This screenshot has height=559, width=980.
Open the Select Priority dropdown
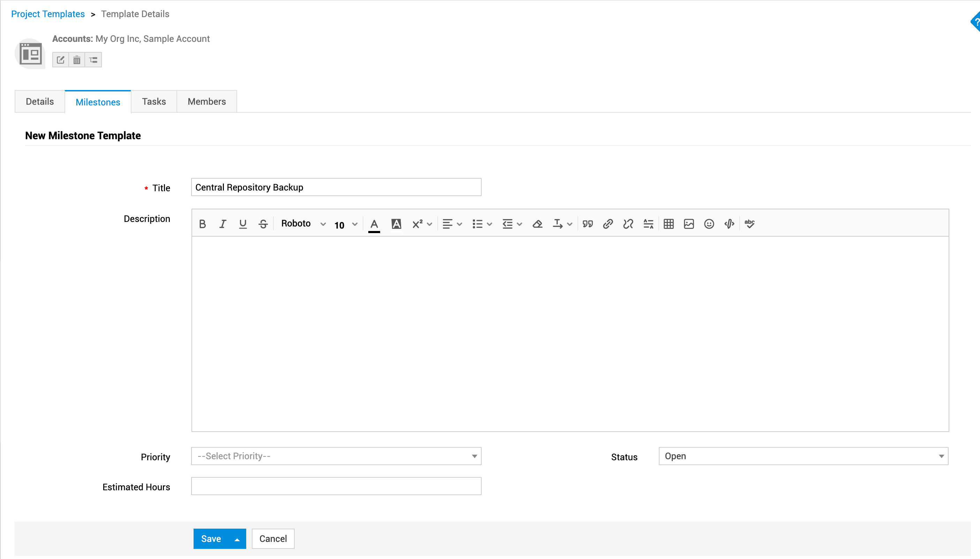[336, 456]
